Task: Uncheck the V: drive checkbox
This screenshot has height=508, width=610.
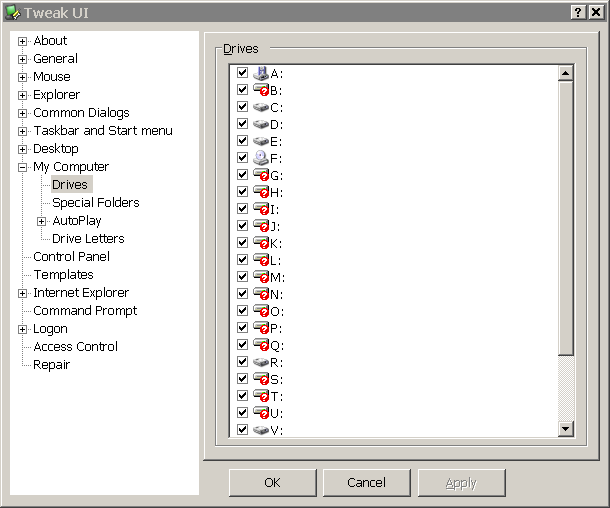Action: [x=242, y=429]
